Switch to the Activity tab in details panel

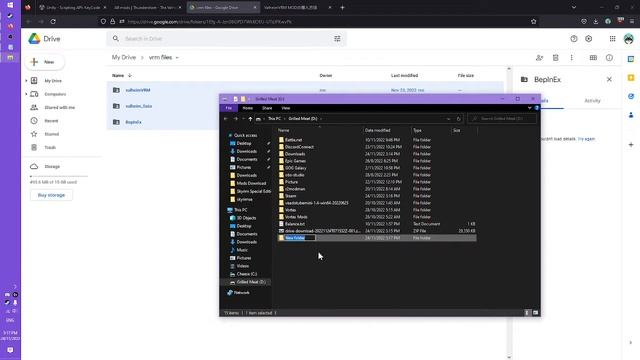pyautogui.click(x=592, y=101)
